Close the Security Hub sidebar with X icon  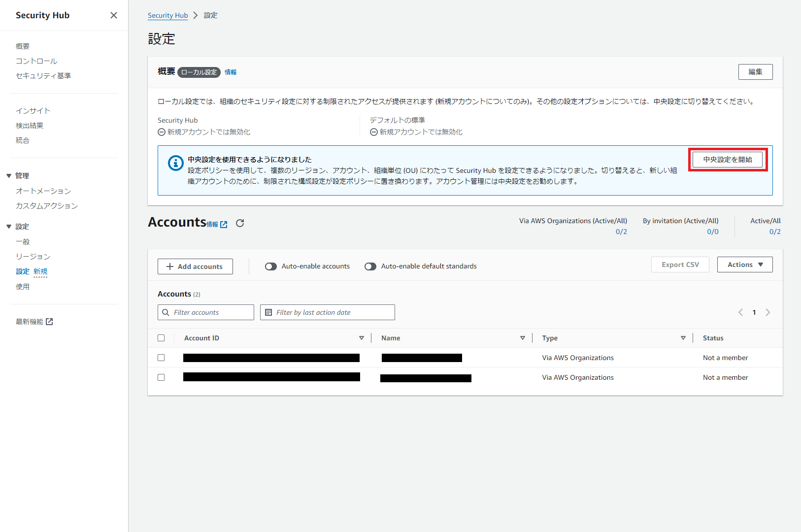(114, 15)
